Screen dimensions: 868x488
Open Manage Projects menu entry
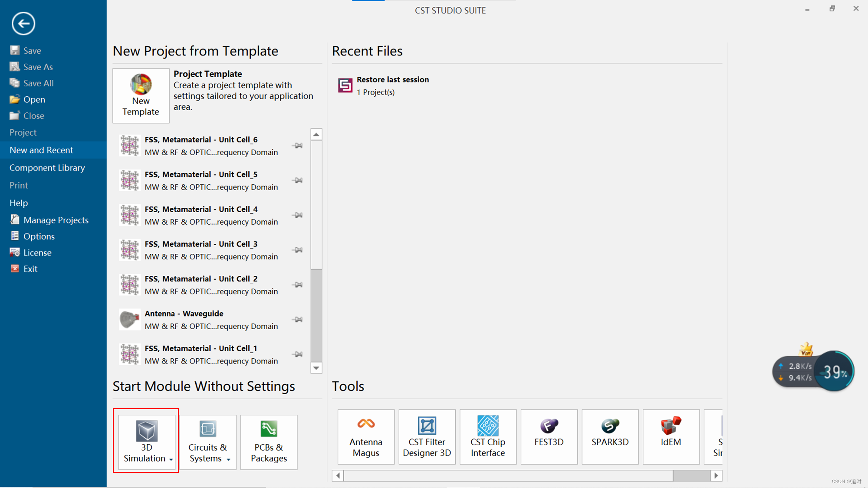(56, 220)
